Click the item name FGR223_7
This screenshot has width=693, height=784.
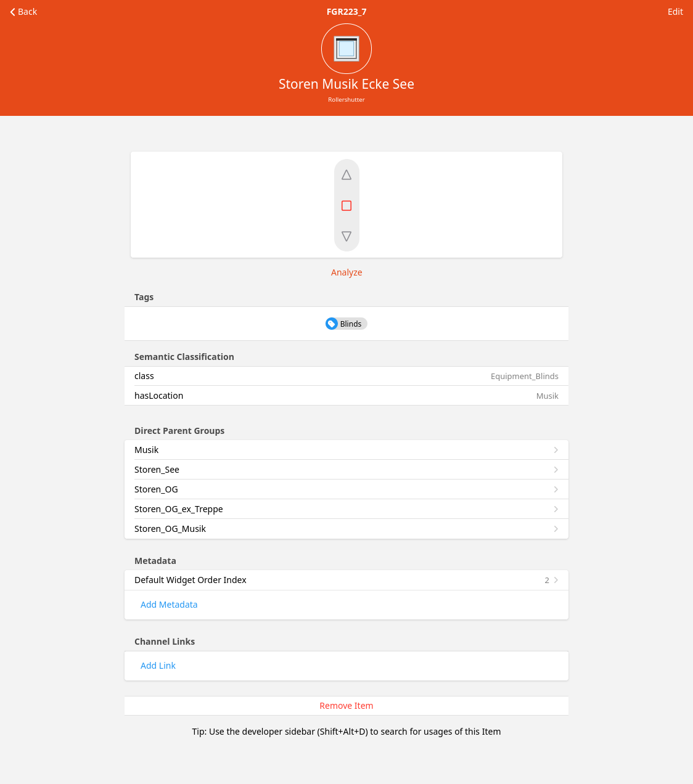(346, 12)
